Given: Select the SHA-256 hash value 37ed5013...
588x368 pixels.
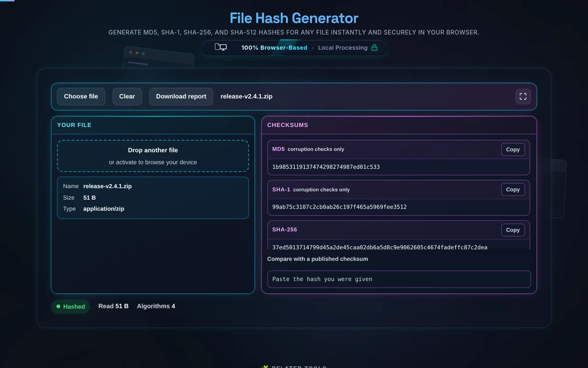Looking at the screenshot, I should coord(380,247).
